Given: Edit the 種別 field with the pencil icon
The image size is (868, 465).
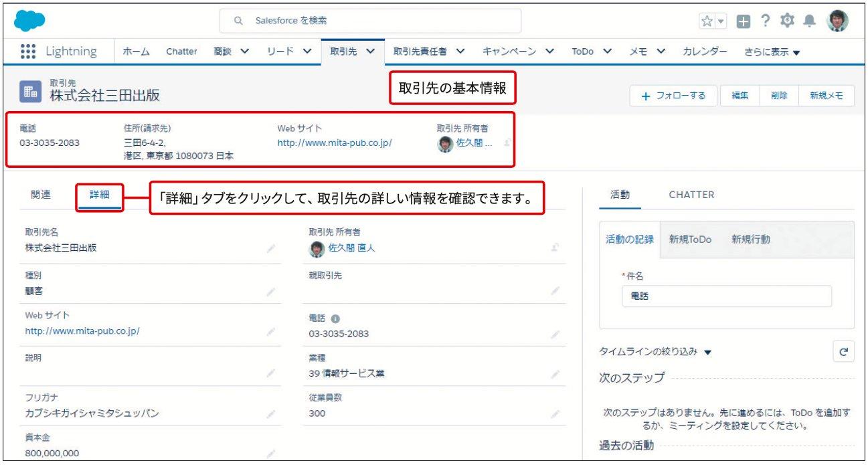Looking at the screenshot, I should 270,292.
